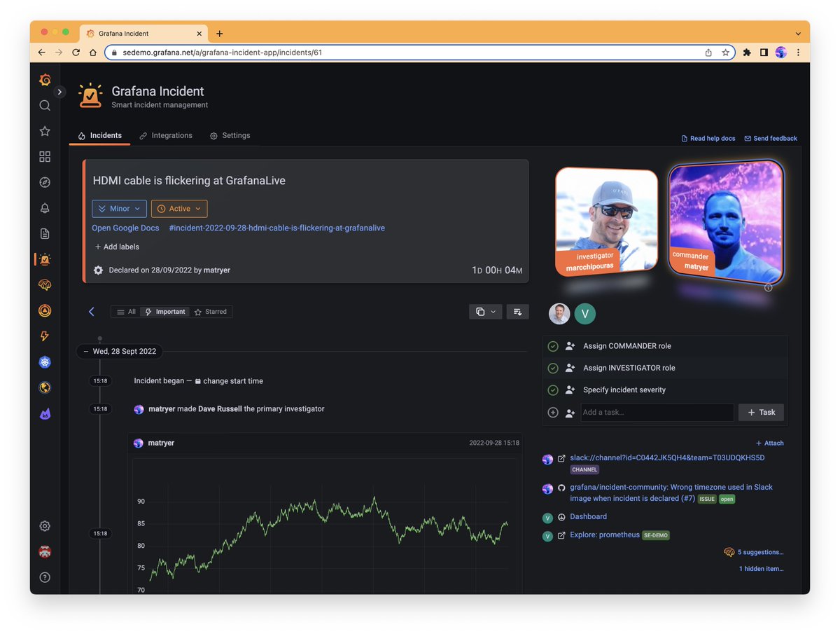Select the All timeline filter
Image resolution: width=840 pixels, height=634 pixels.
(x=126, y=312)
